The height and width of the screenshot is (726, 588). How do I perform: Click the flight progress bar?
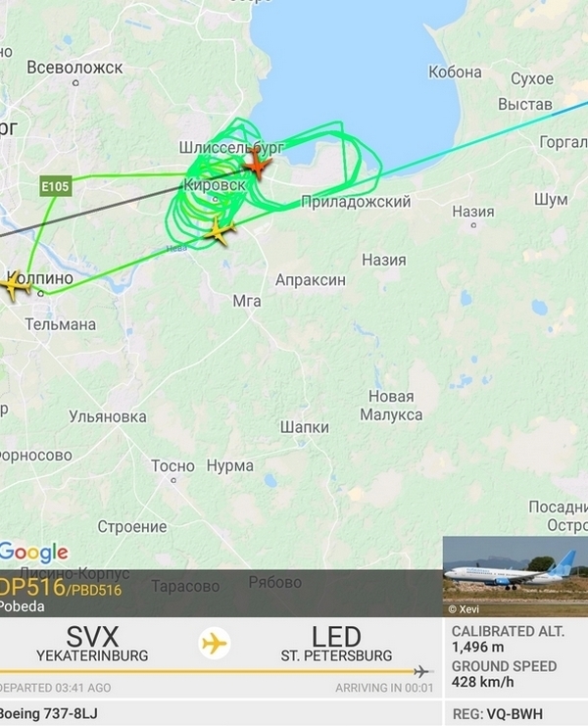tap(217, 671)
